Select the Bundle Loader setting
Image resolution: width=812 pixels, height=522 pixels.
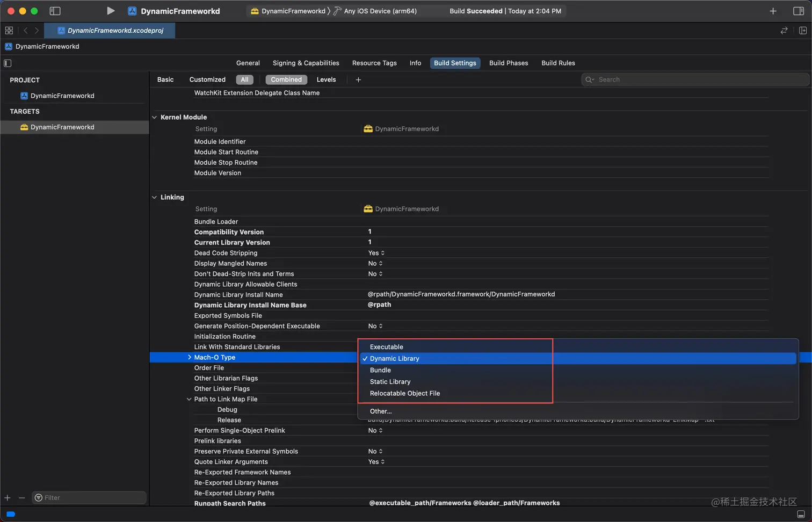pyautogui.click(x=216, y=222)
